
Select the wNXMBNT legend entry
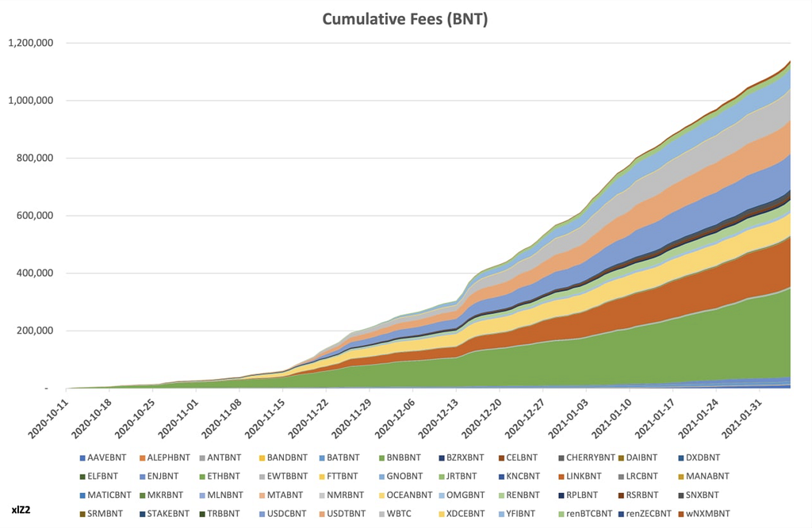click(704, 514)
